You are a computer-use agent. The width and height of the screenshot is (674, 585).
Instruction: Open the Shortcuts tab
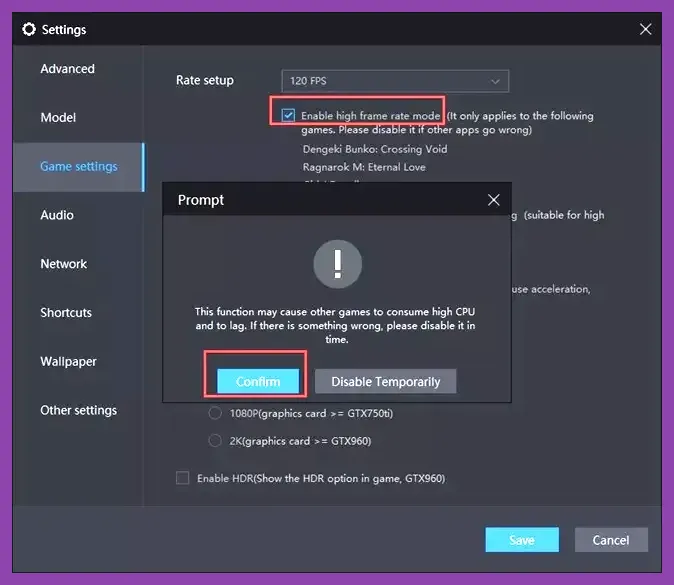coord(66,312)
